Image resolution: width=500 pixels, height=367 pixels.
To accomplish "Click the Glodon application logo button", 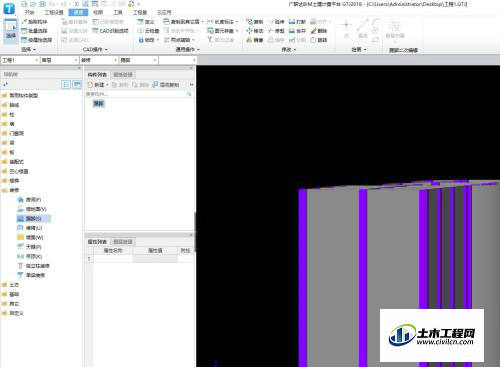I will 9,9.
